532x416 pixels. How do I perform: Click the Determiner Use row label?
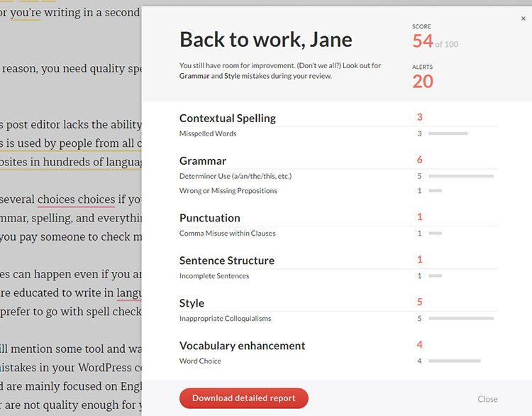(235, 176)
